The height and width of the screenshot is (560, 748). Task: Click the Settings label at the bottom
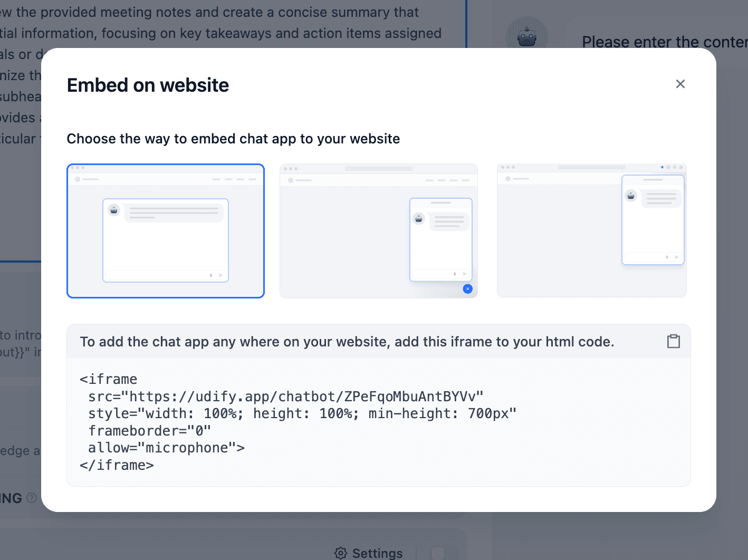click(x=377, y=553)
